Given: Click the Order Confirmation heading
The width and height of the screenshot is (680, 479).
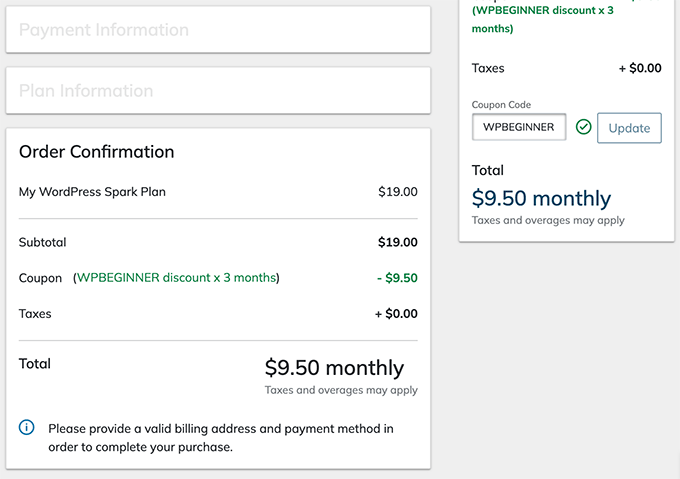Looking at the screenshot, I should tap(96, 152).
